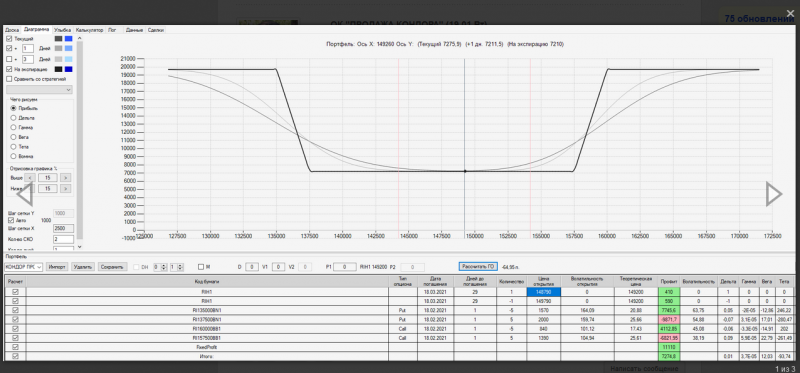This screenshot has height=373, width=800.
Task: Click the blue swatch for Текущий curve
Action: 68,39
